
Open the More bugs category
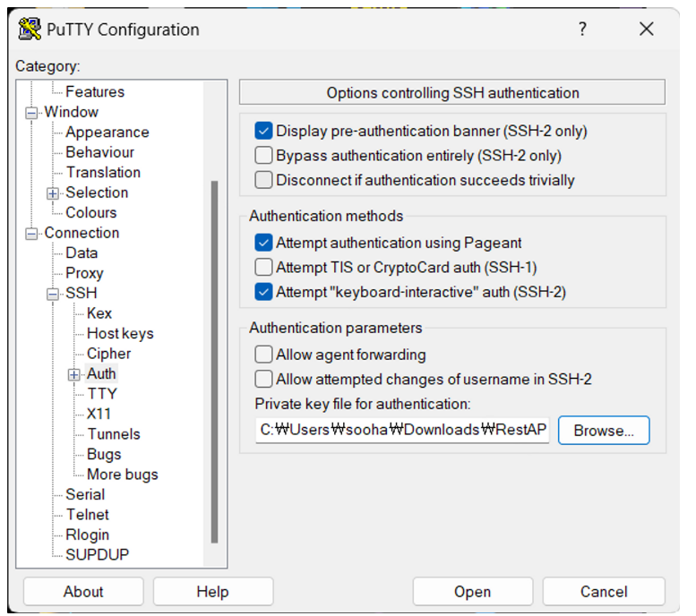click(123, 475)
